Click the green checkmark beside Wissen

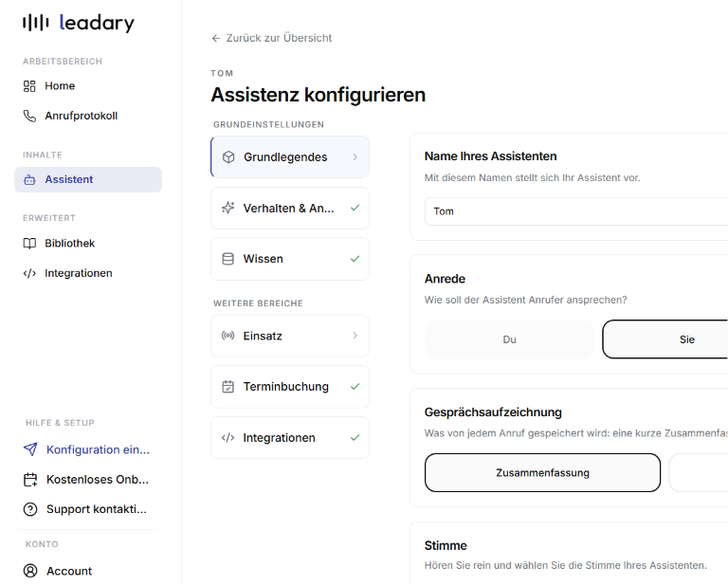pyautogui.click(x=355, y=259)
